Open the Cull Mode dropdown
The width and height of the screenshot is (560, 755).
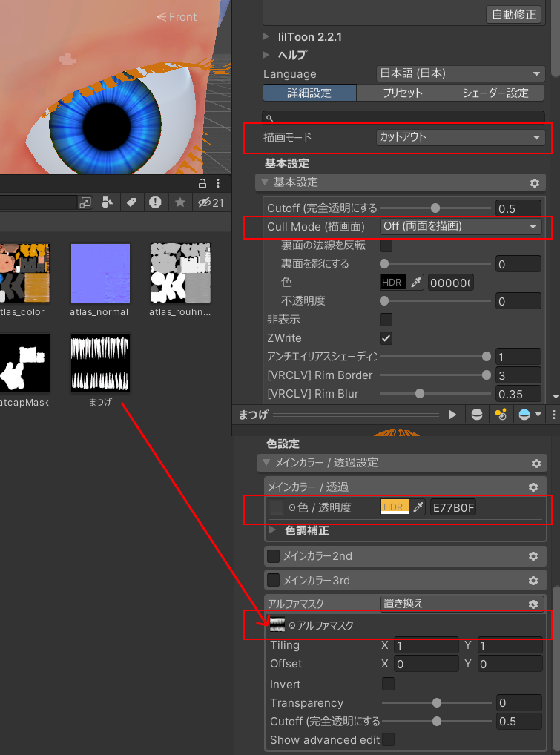(x=461, y=226)
